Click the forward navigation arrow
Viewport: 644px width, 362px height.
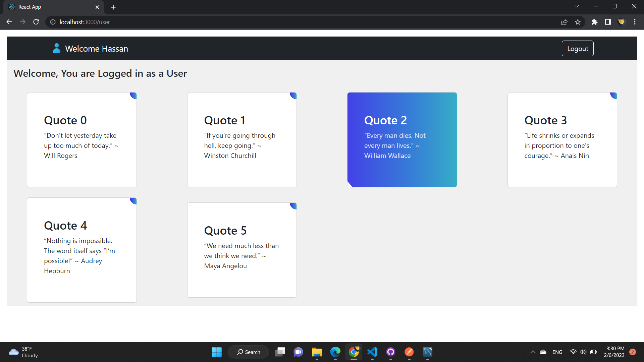[x=22, y=22]
